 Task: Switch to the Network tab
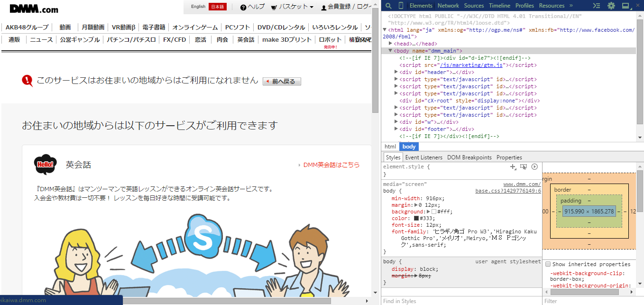pyautogui.click(x=448, y=6)
